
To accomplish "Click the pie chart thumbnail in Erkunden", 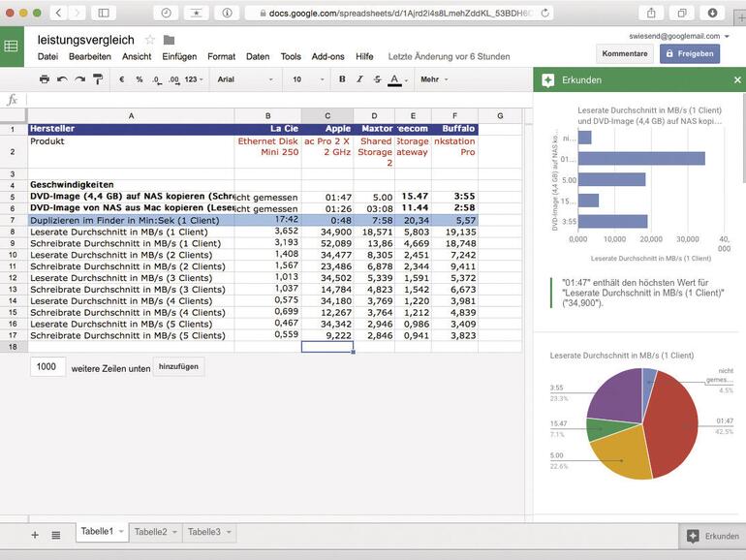I will point(642,423).
